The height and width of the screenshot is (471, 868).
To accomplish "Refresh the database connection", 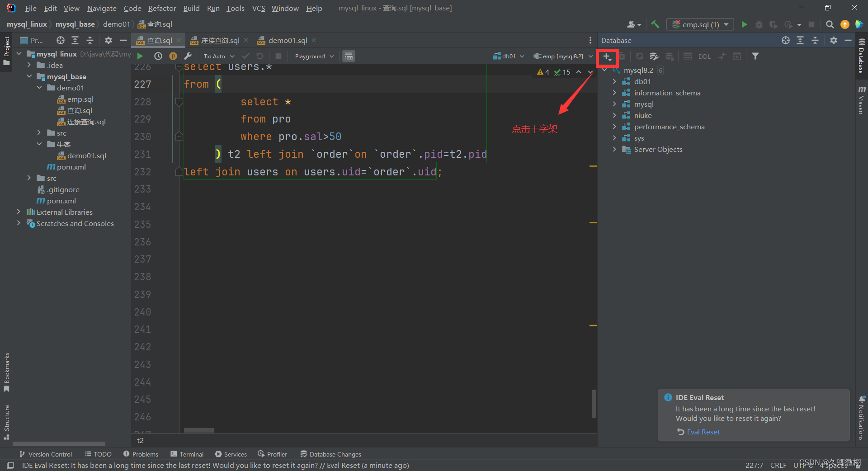I will pos(639,56).
